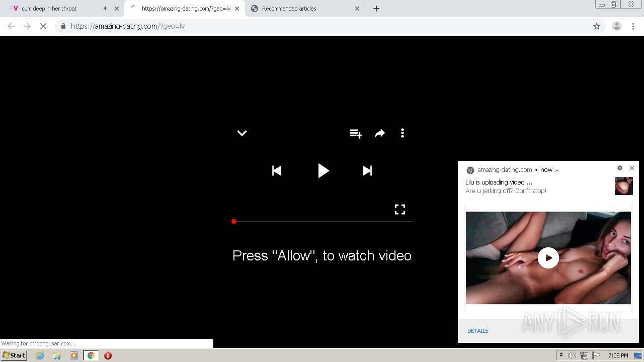Skip to the previous video
644x362 pixels.
click(x=277, y=171)
